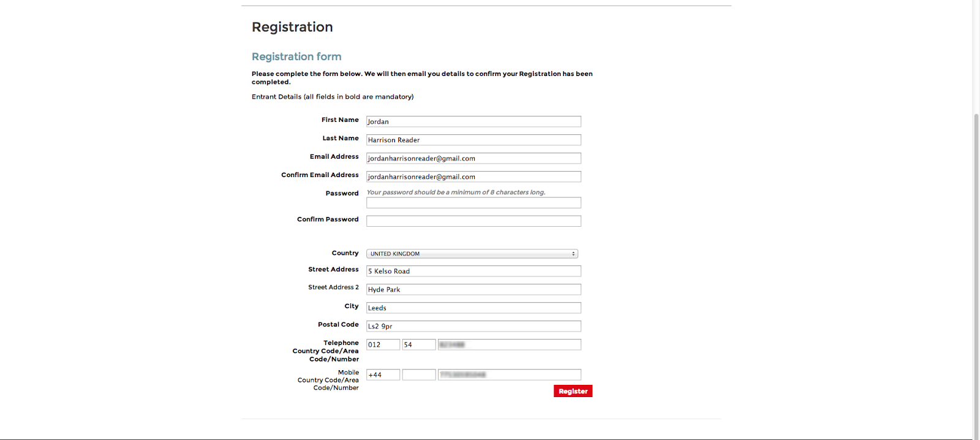Click the empty Mobile area code box
Image resolution: width=980 pixels, height=440 pixels.
419,374
